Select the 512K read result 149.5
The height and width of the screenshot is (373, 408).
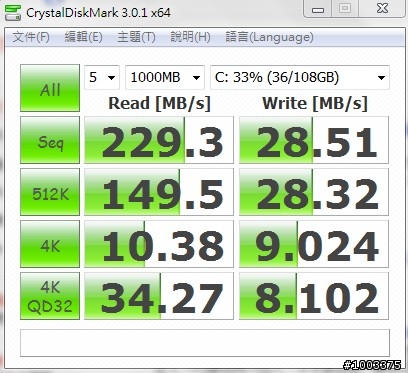pyautogui.click(x=159, y=192)
